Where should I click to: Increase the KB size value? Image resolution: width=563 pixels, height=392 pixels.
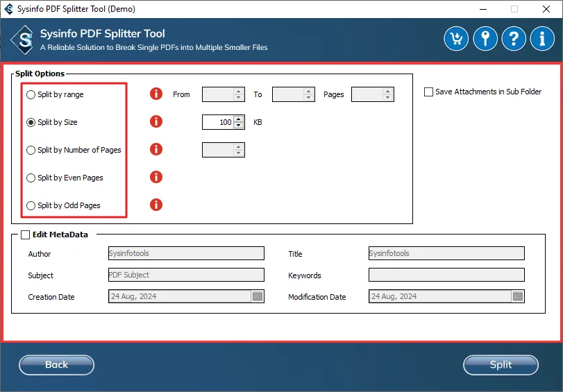click(x=238, y=119)
